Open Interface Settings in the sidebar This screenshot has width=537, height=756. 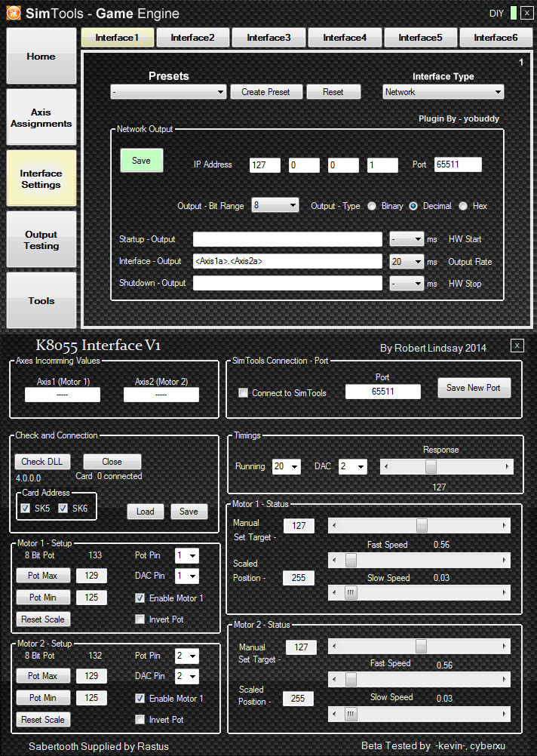click(41, 178)
